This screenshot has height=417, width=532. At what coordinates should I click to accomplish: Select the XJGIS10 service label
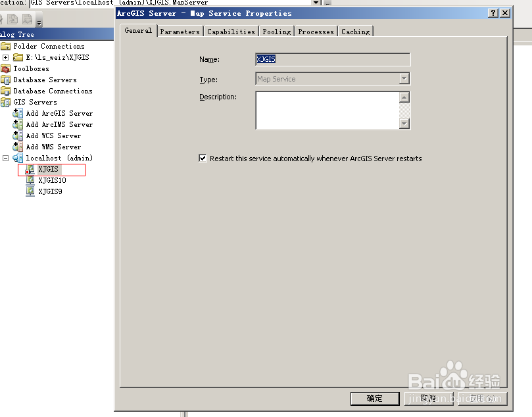click(x=52, y=180)
